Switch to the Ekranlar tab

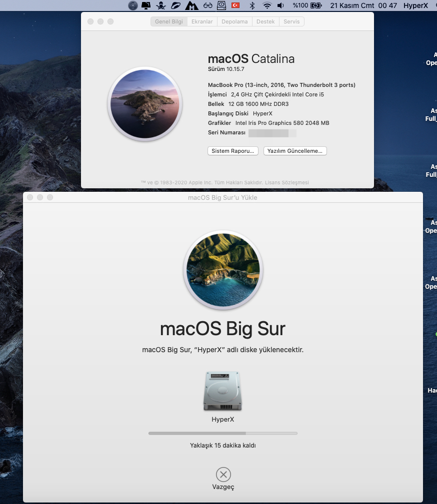[202, 21]
